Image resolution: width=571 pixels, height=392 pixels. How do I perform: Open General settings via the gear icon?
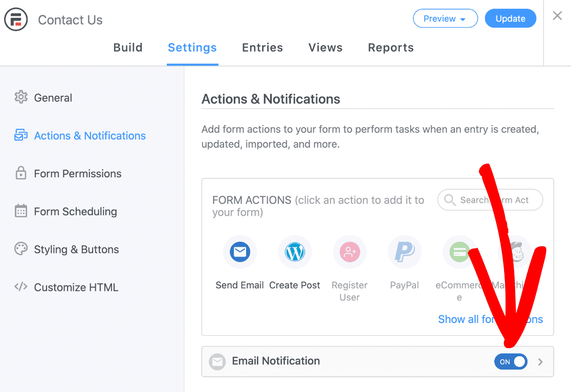(x=20, y=97)
